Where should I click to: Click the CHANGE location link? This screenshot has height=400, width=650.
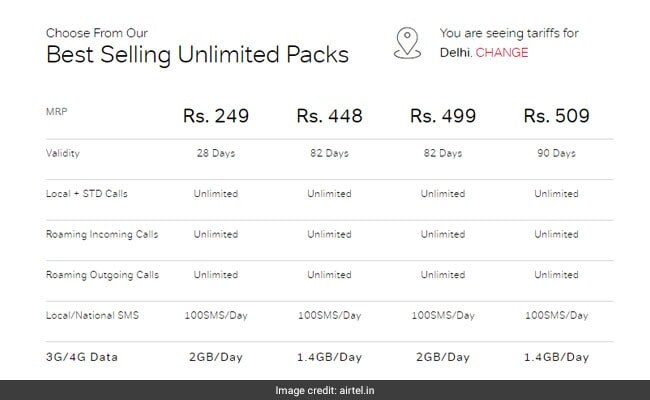point(503,51)
